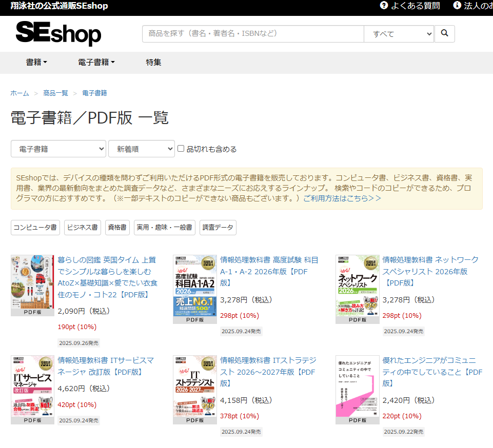Click the 220pt (10%) points text

coord(402,416)
